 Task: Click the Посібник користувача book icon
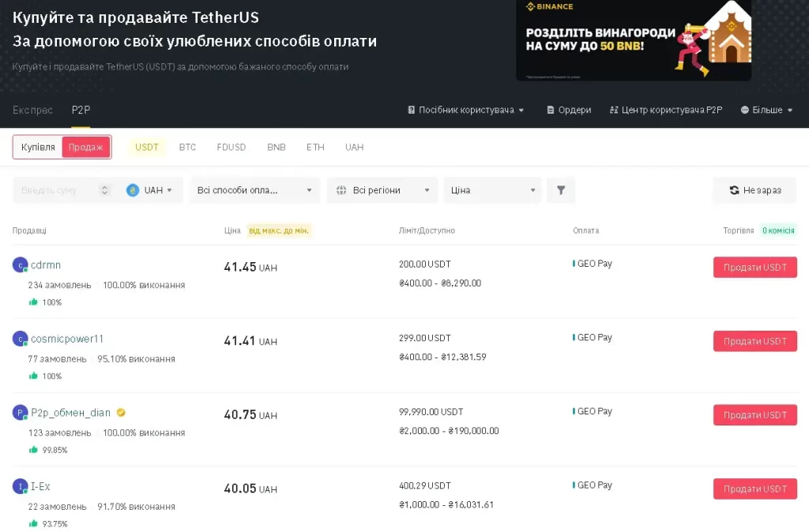pyautogui.click(x=411, y=110)
